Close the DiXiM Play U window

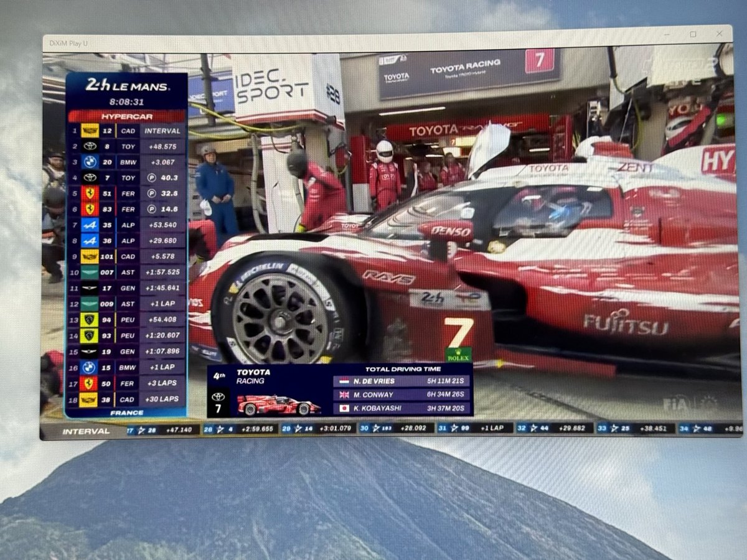(x=720, y=34)
